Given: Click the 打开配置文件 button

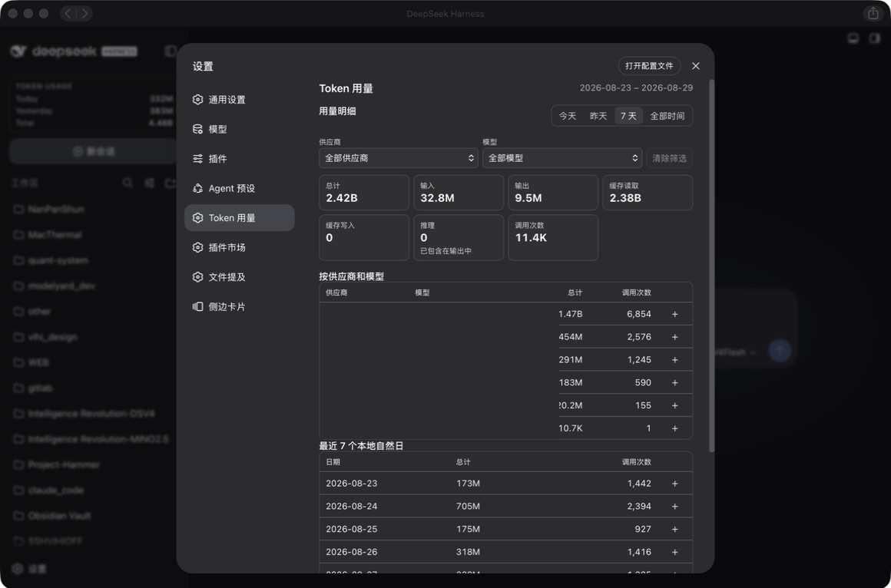Looking at the screenshot, I should [x=649, y=66].
